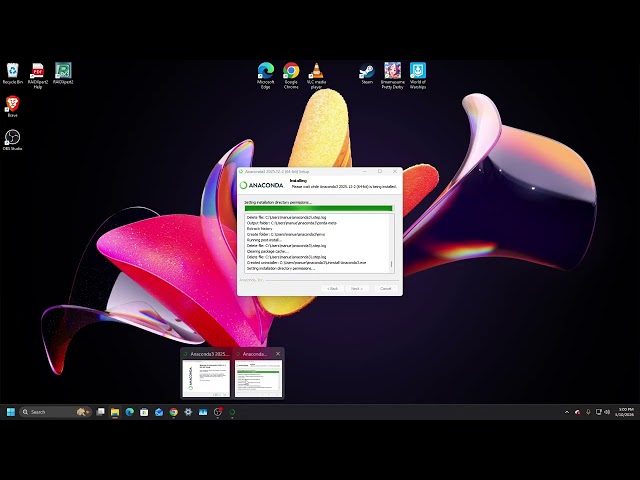The height and width of the screenshot is (480, 640).
Task: Click the Back button in Anaconda Setup
Action: (332, 288)
